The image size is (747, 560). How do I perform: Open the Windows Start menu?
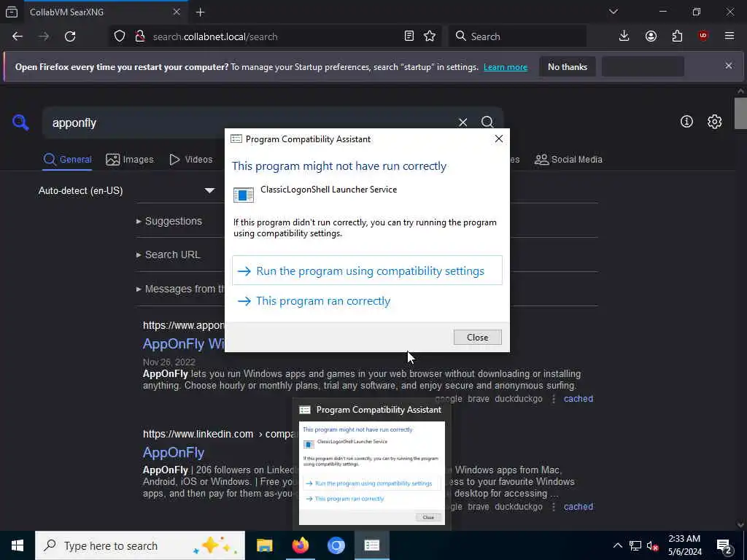click(x=18, y=545)
